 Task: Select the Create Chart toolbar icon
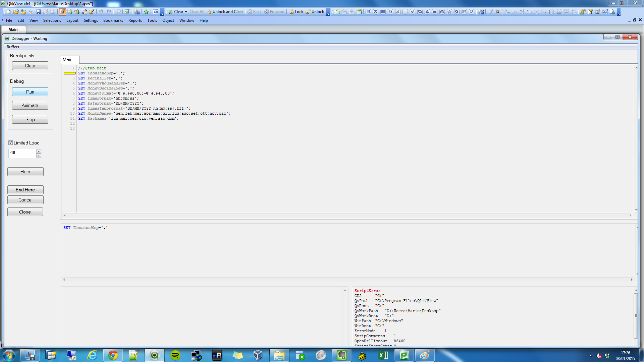[x=137, y=12]
